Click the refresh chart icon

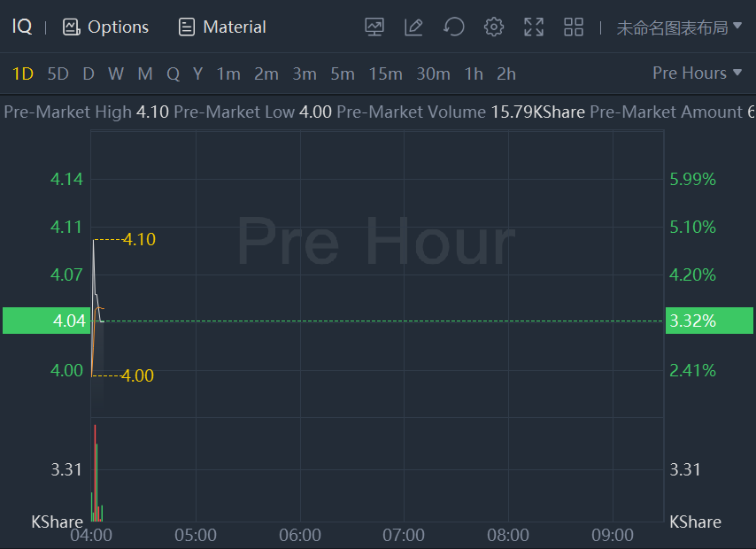click(x=454, y=27)
